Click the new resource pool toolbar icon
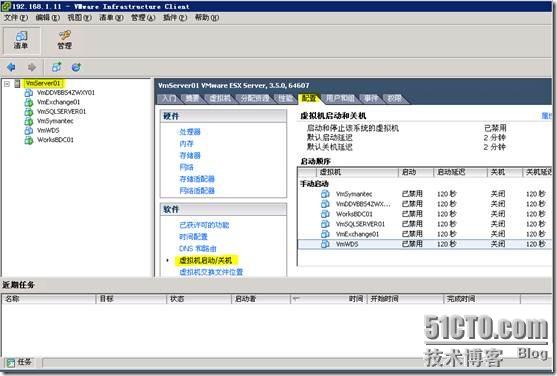Screen dimensions: 557x376 76,67
